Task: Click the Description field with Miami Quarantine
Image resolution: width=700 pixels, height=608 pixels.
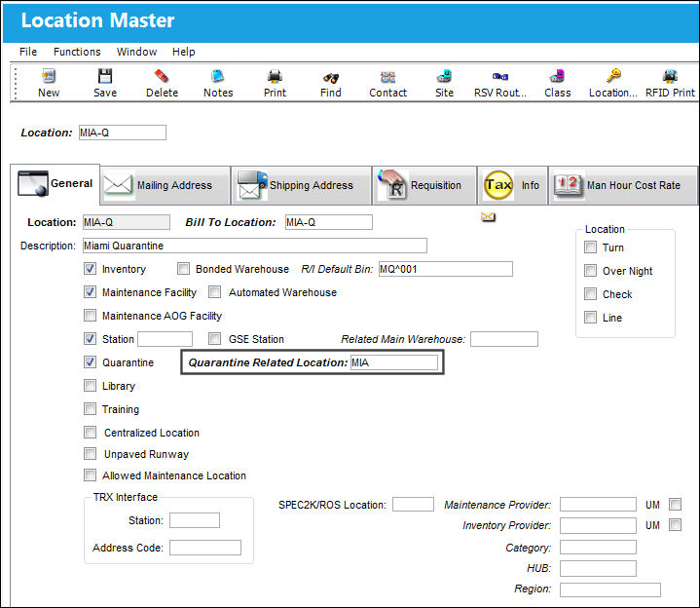Action: 255,246
